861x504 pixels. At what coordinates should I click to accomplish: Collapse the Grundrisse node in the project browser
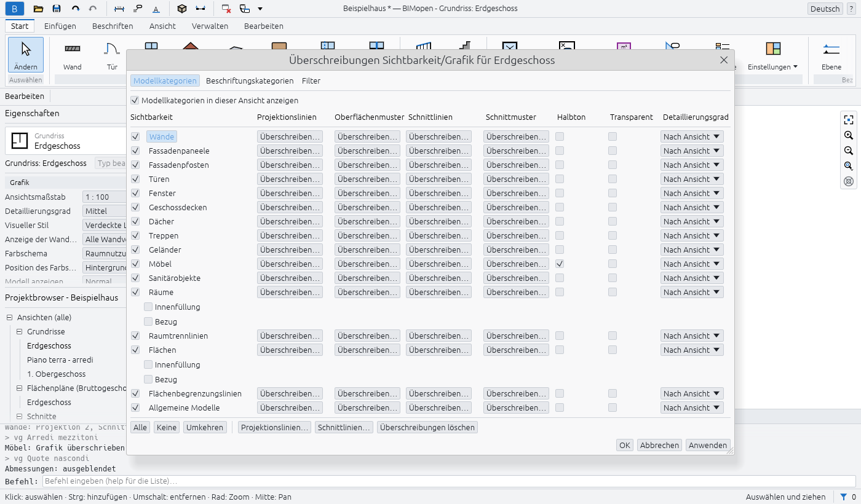tap(20, 332)
